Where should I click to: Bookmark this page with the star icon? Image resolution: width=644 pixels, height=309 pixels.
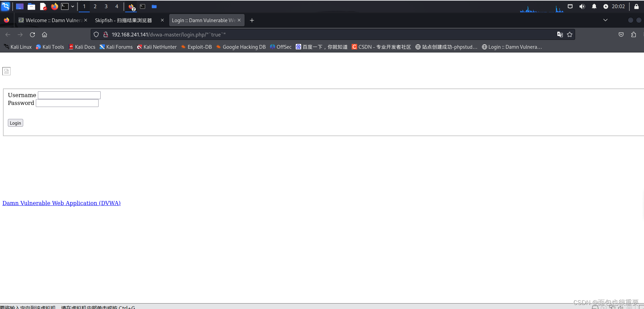pyautogui.click(x=570, y=34)
